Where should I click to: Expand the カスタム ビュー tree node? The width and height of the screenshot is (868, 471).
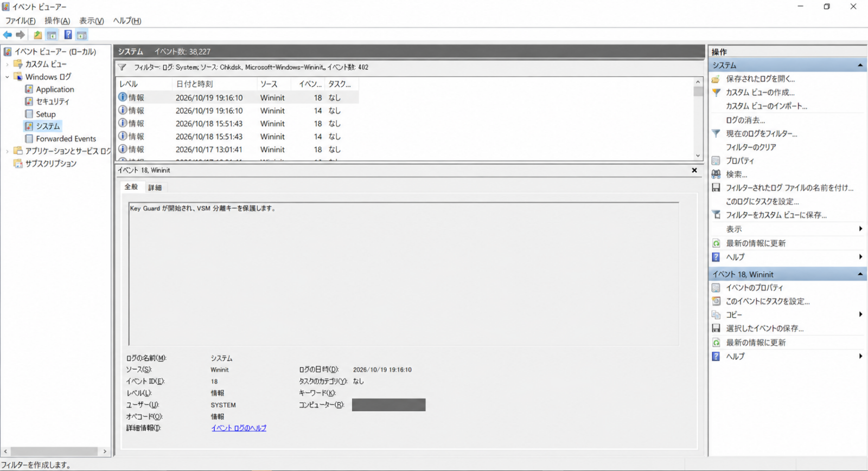tap(7, 64)
